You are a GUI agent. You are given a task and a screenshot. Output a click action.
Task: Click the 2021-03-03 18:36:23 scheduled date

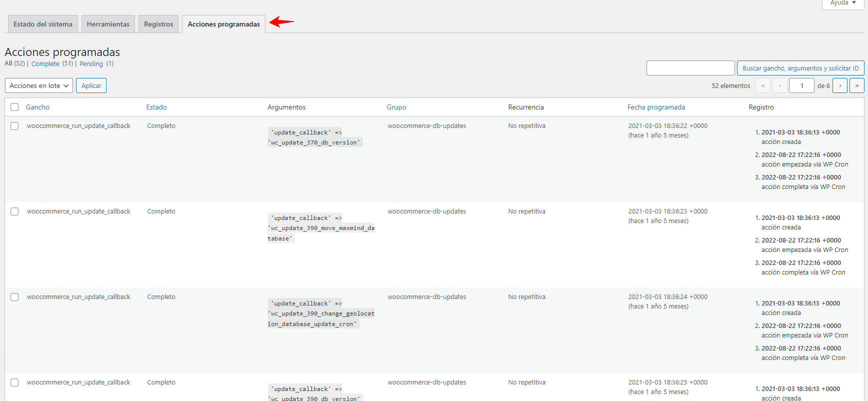668,211
